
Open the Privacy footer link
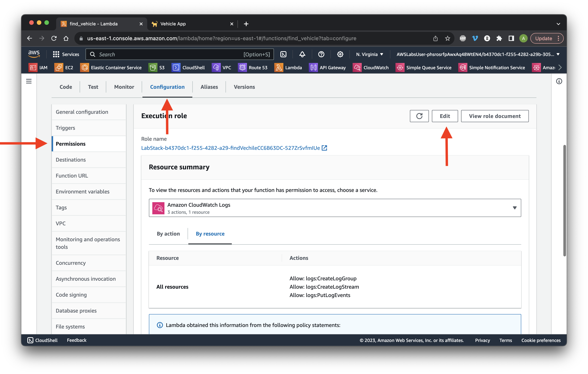tap(482, 340)
